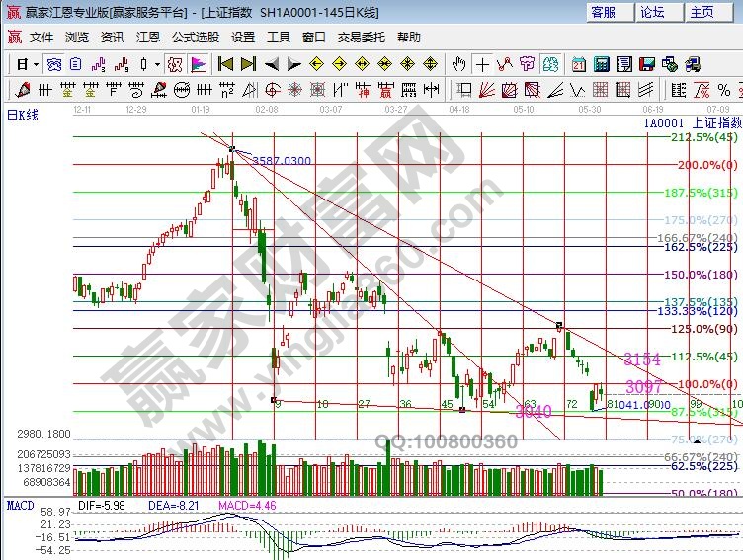This screenshot has width=743, height=560.
Task: Jump to first bar with skip-start arrow
Action: click(225, 64)
